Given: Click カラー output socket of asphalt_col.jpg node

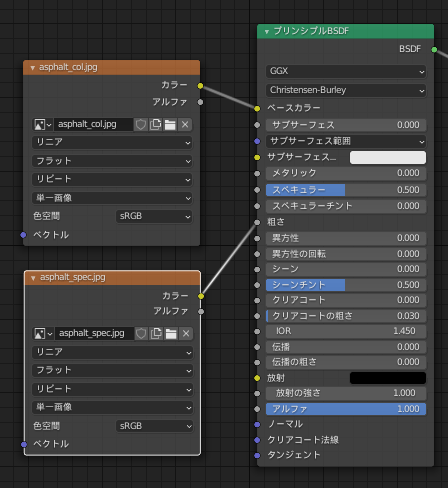Looking at the screenshot, I should click(200, 86).
